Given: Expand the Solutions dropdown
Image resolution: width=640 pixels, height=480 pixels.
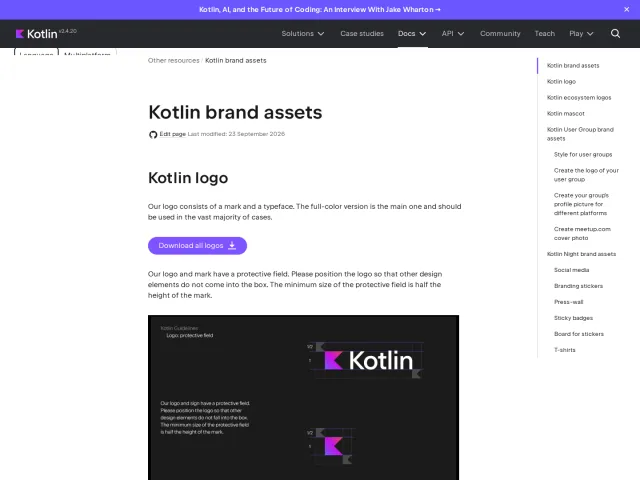Looking at the screenshot, I should 303,33.
